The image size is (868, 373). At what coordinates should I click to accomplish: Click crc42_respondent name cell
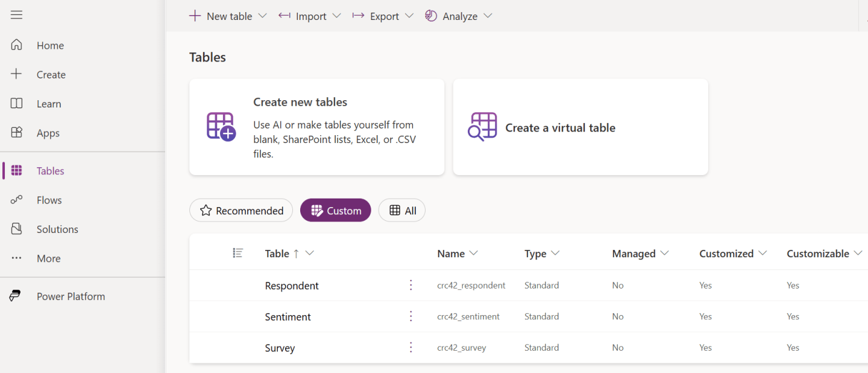[x=471, y=285]
